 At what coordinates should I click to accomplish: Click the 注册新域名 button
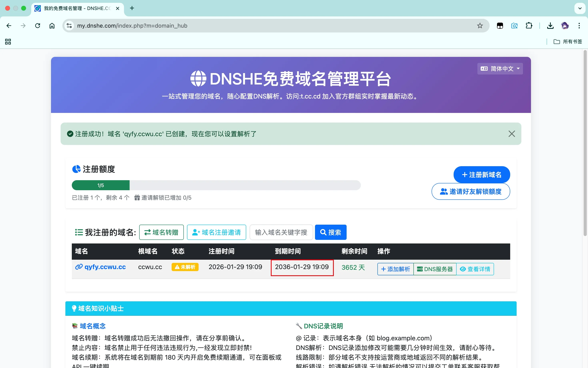(x=481, y=175)
